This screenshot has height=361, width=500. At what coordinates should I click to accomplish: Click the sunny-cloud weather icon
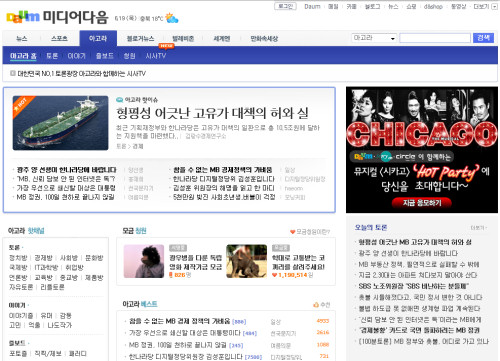coord(172,18)
